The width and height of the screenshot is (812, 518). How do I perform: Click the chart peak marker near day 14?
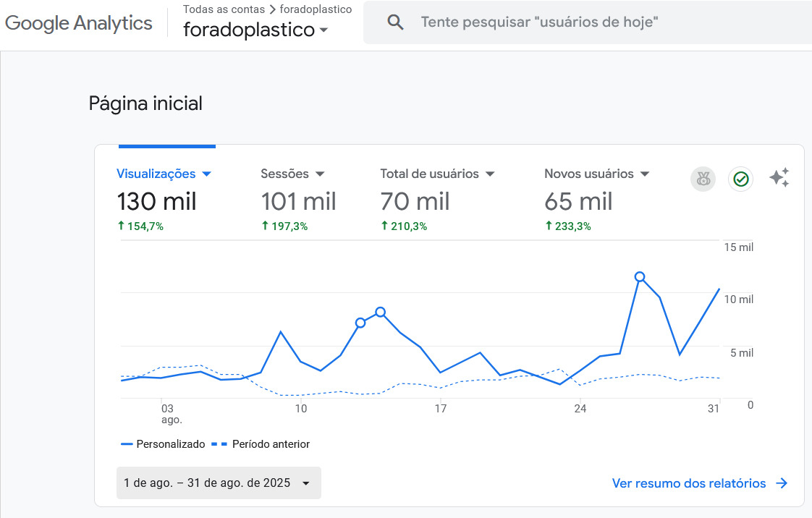click(380, 313)
